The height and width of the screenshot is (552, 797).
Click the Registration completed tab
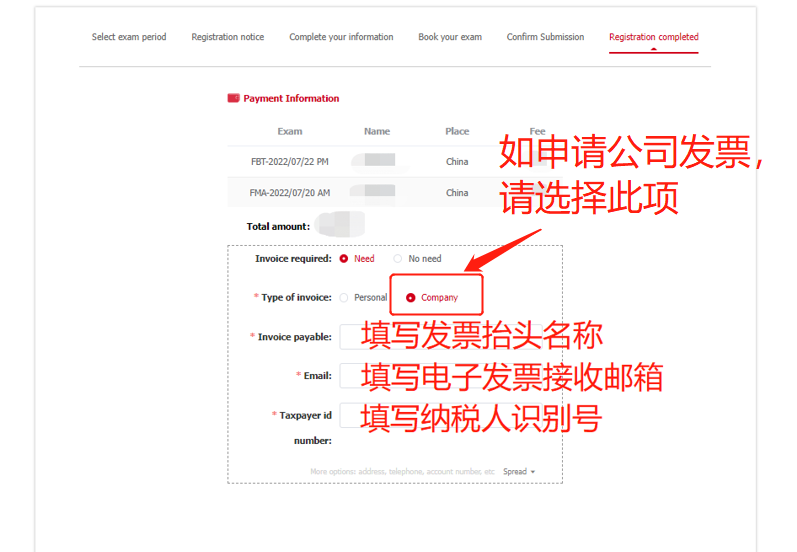pyautogui.click(x=654, y=37)
